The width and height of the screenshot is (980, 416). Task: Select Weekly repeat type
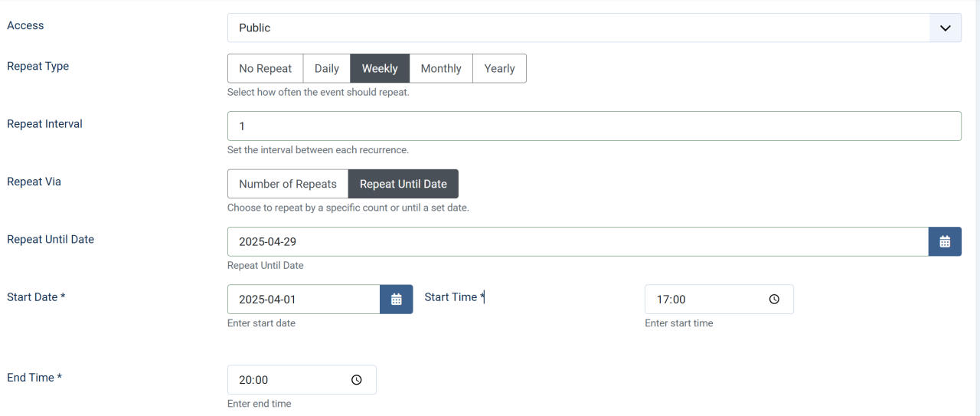click(x=380, y=68)
